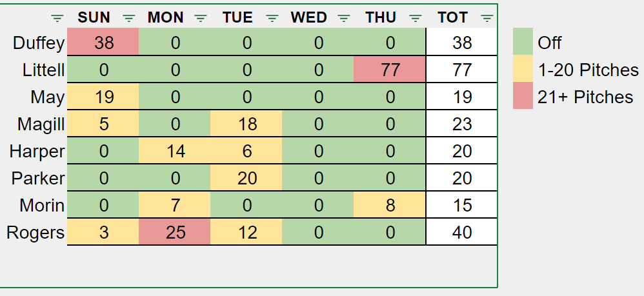Click the green Off legend swatch
The image size is (644, 296).
(523, 43)
